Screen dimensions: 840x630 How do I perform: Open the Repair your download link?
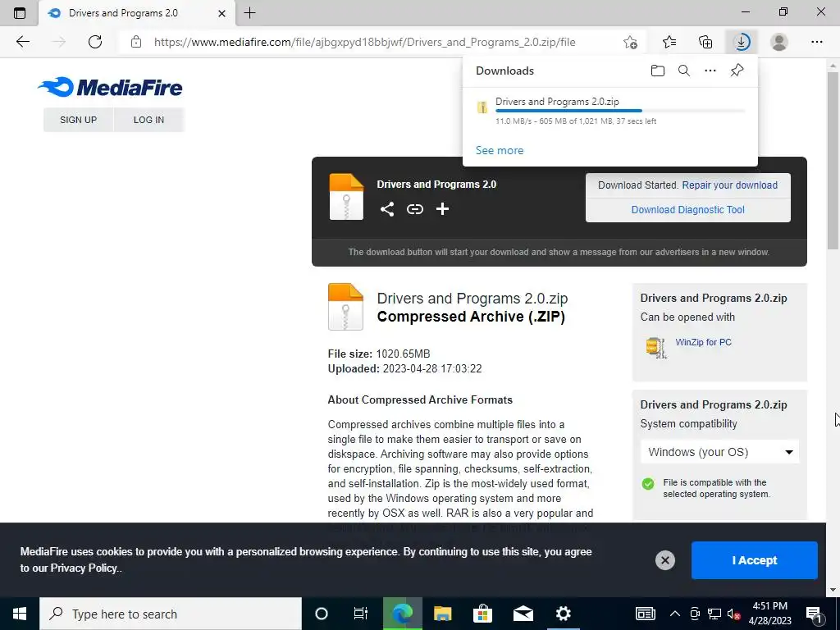point(729,185)
